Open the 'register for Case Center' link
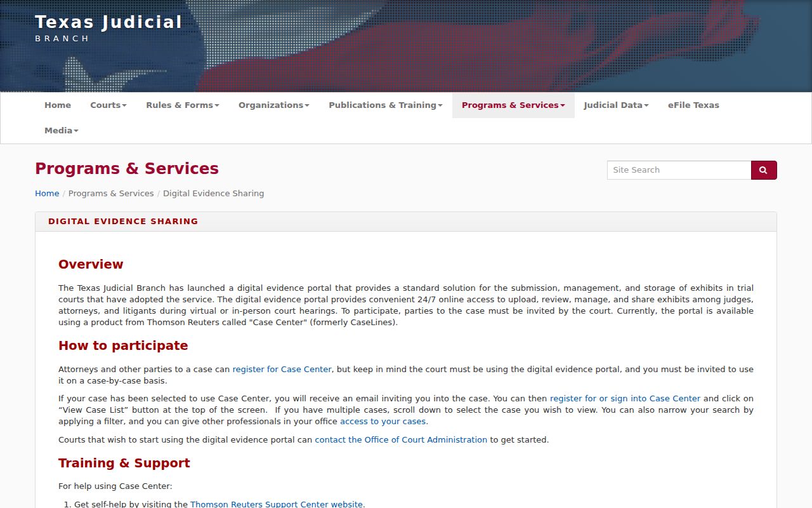Screen dimensions: 812x508 282,370
